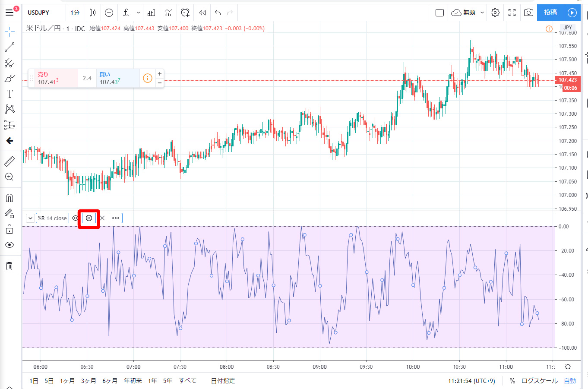Select the すべて date range

[x=188, y=381]
